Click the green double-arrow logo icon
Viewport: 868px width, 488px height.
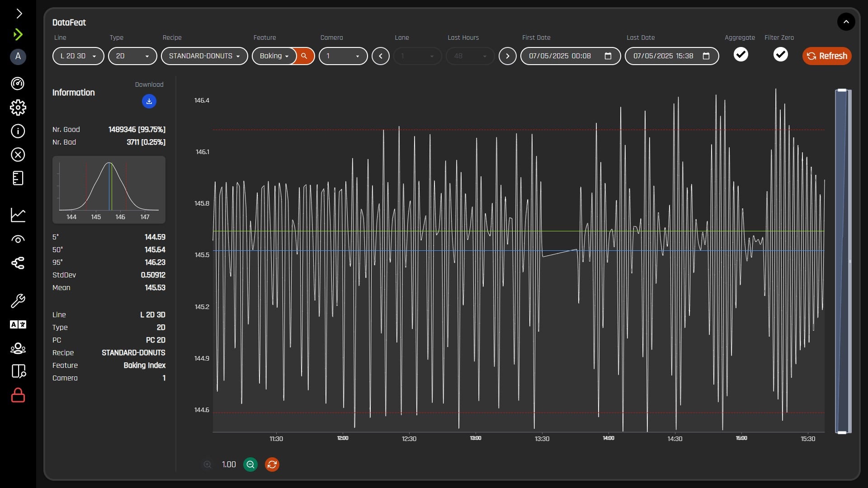click(18, 34)
